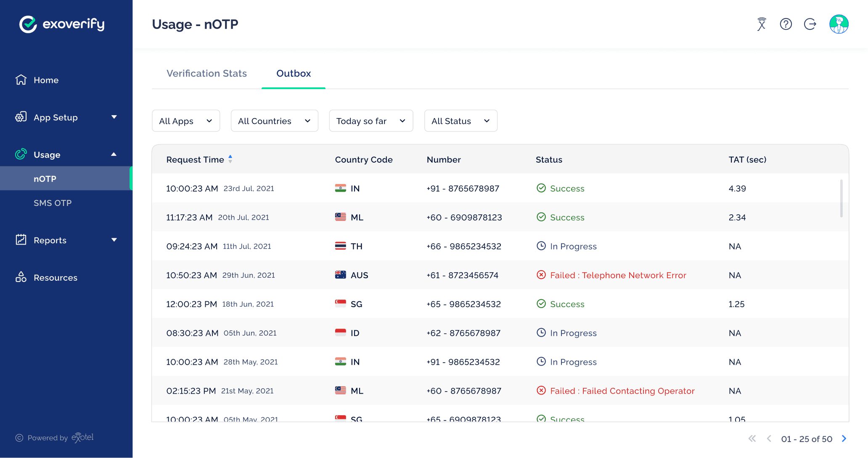The width and height of the screenshot is (868, 458).
Task: Click the Home sidebar icon
Action: coord(21,80)
